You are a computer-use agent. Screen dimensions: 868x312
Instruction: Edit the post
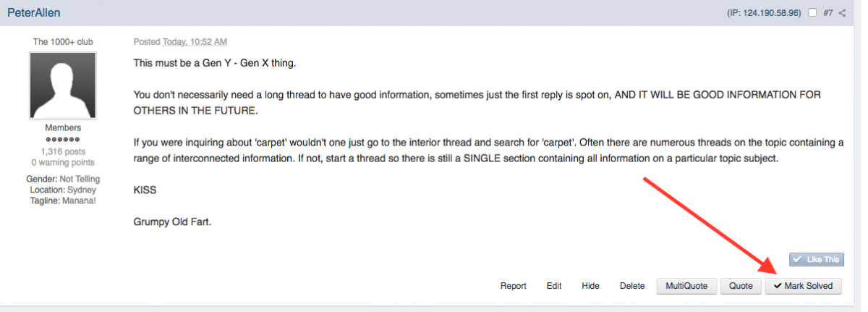[x=554, y=286]
